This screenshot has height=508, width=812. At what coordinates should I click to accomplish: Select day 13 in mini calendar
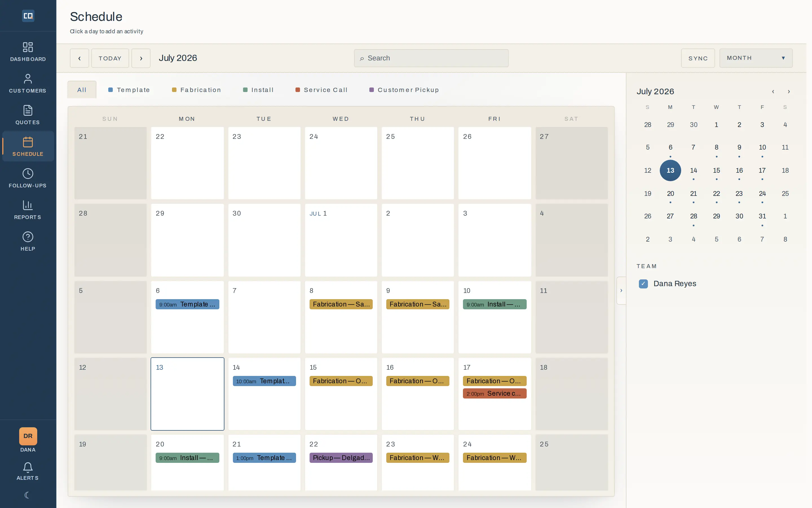[x=670, y=170]
